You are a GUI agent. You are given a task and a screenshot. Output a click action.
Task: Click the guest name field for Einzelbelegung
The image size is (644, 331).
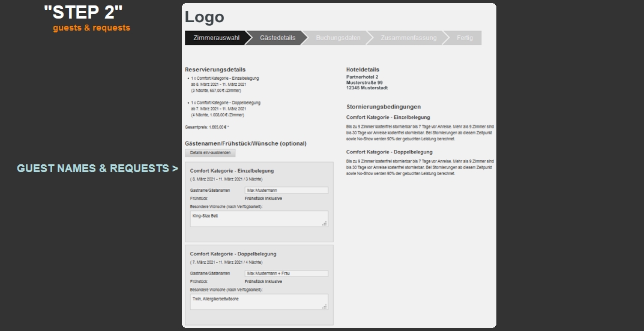click(x=286, y=190)
